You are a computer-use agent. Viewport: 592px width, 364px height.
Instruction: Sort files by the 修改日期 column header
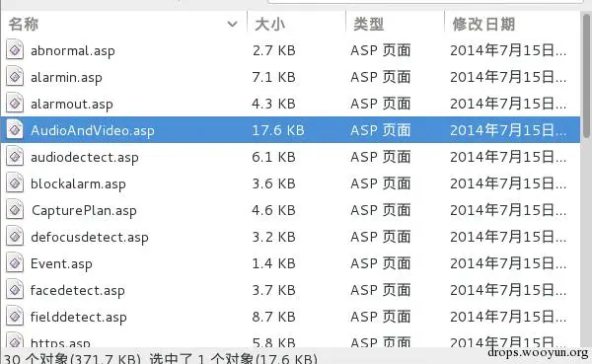pos(483,24)
